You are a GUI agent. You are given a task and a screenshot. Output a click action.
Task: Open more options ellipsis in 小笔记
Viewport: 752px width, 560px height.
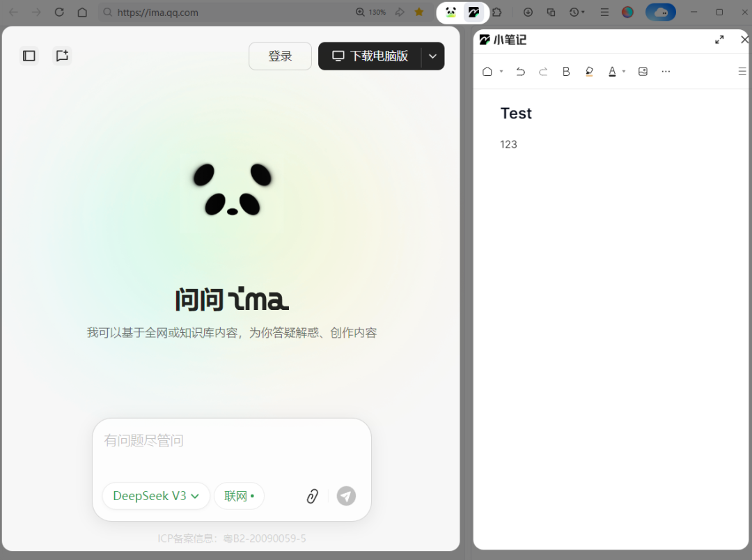point(666,72)
